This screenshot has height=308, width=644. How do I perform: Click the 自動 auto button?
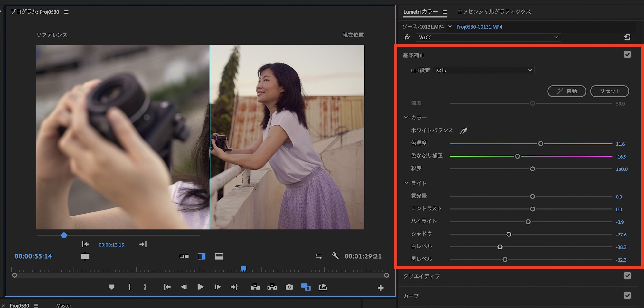click(x=567, y=91)
